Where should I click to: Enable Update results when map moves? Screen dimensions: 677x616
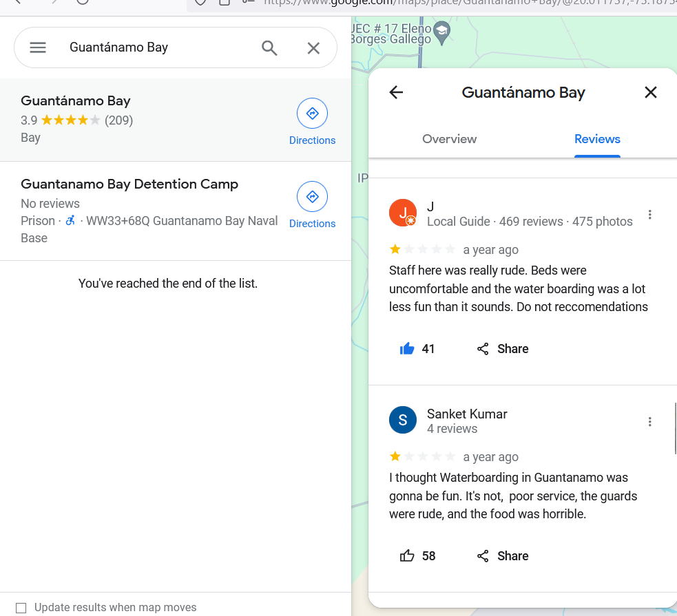[21, 608]
